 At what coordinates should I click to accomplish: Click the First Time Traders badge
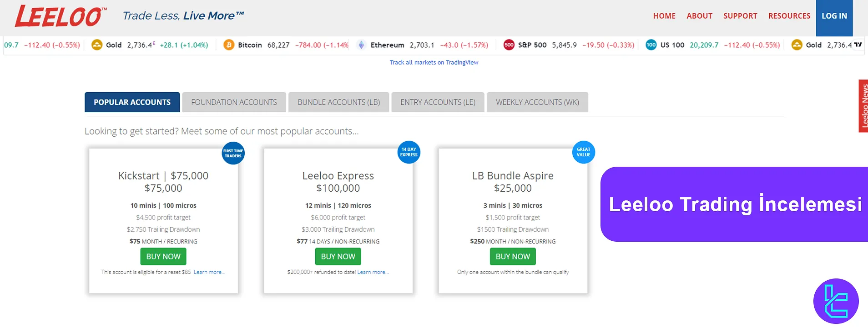coord(233,153)
